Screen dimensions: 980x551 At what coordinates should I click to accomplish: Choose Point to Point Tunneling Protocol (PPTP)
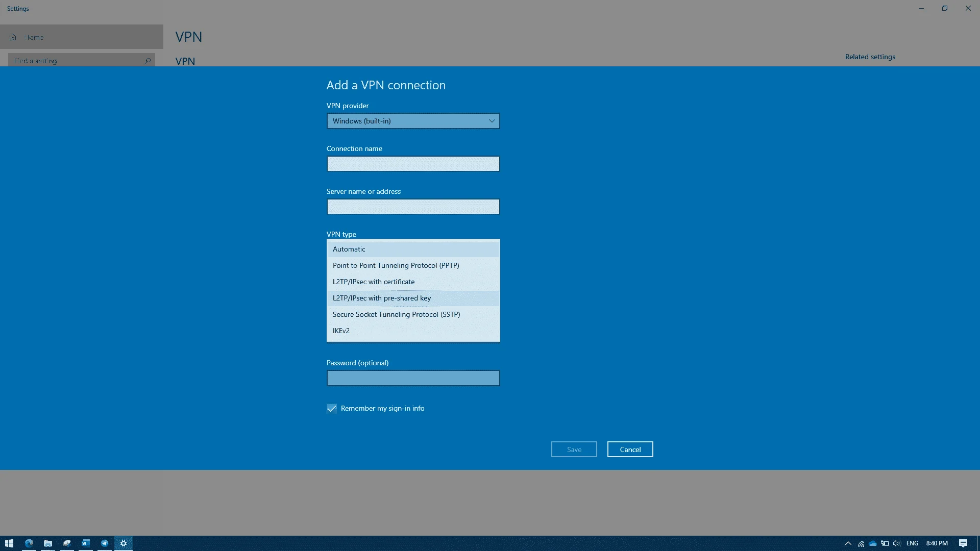pyautogui.click(x=413, y=265)
